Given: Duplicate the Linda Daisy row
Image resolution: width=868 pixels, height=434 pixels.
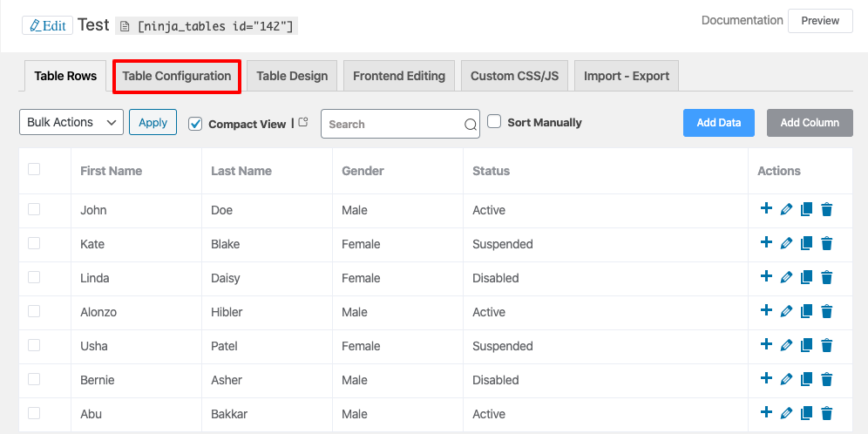Looking at the screenshot, I should point(806,277).
